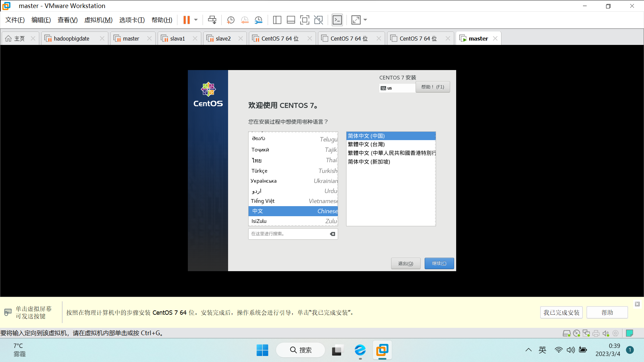Viewport: 644px width, 362px height.
Task: Close the hadoopbigdate tab
Action: pyautogui.click(x=102, y=39)
